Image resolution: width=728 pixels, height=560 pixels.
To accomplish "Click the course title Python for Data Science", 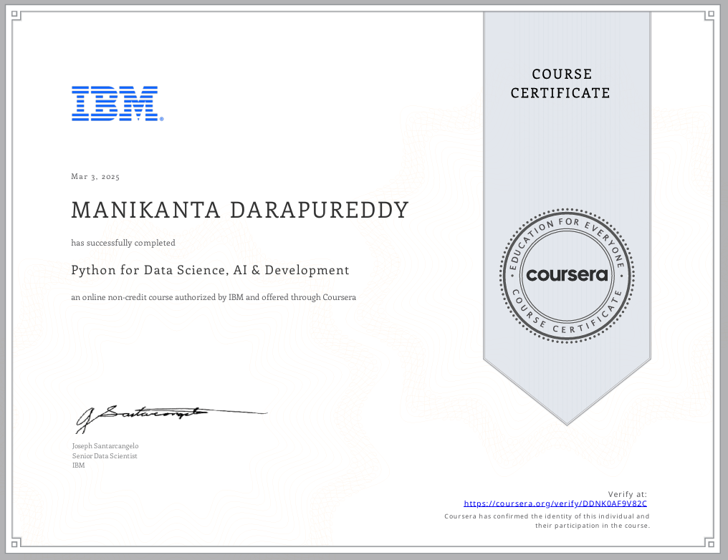I will (x=210, y=270).
